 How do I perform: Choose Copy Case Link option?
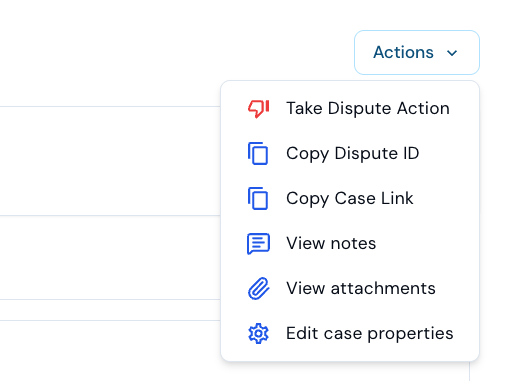[350, 198]
